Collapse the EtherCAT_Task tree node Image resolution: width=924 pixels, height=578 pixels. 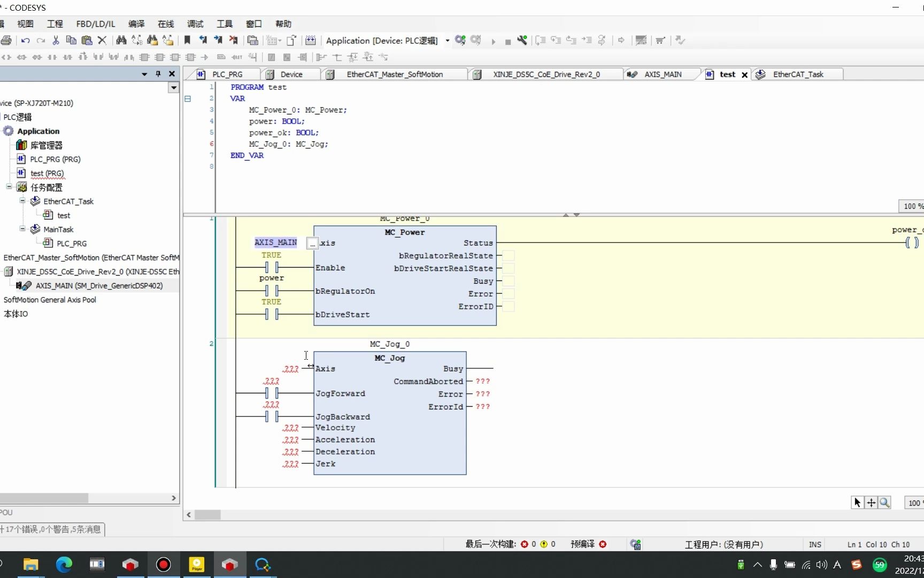pyautogui.click(x=22, y=201)
